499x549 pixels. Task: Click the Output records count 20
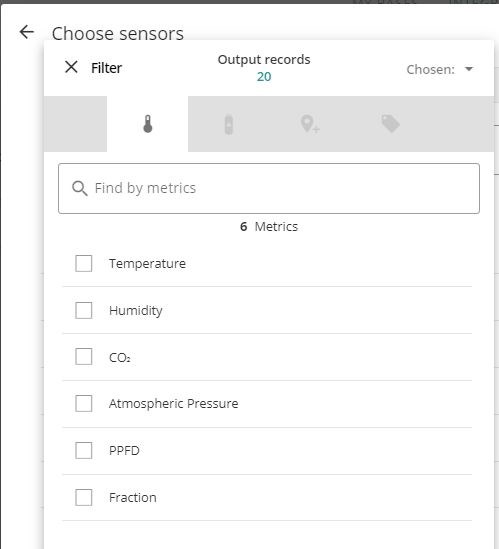click(264, 77)
